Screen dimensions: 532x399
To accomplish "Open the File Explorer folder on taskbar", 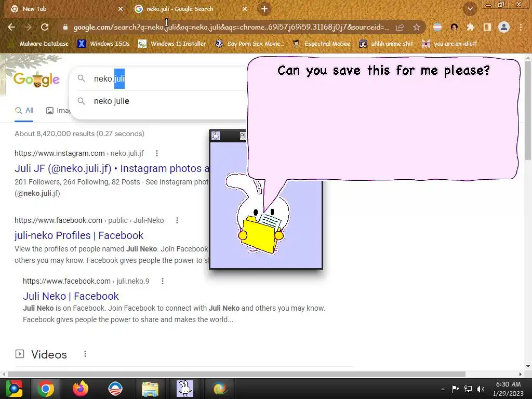I will click(150, 389).
